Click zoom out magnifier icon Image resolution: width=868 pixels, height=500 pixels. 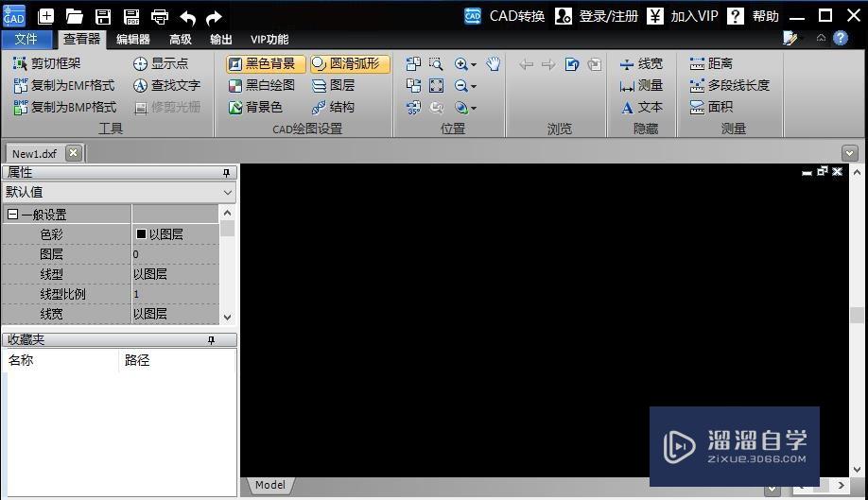(460, 85)
